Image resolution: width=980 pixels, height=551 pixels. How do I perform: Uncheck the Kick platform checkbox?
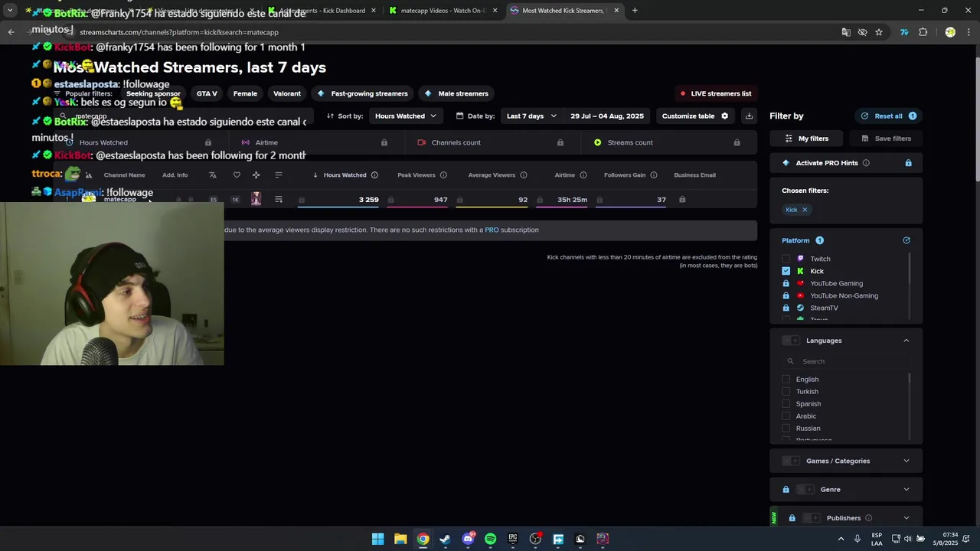click(x=786, y=271)
